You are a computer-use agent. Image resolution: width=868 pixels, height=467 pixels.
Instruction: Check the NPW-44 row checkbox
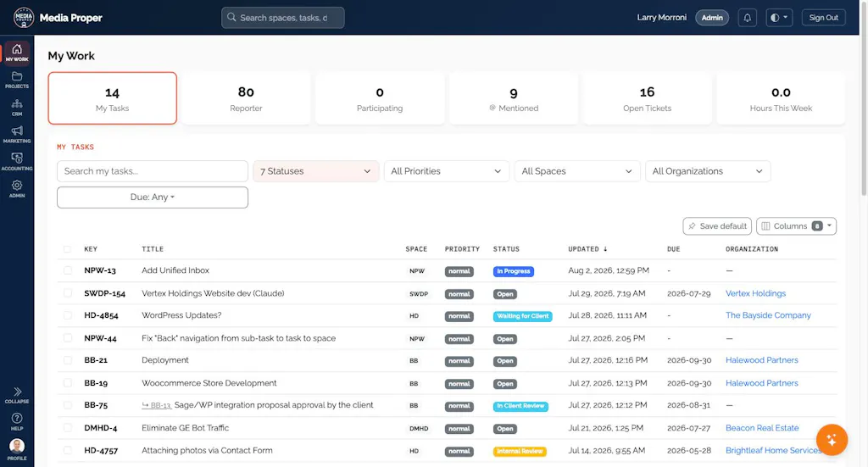click(x=68, y=338)
